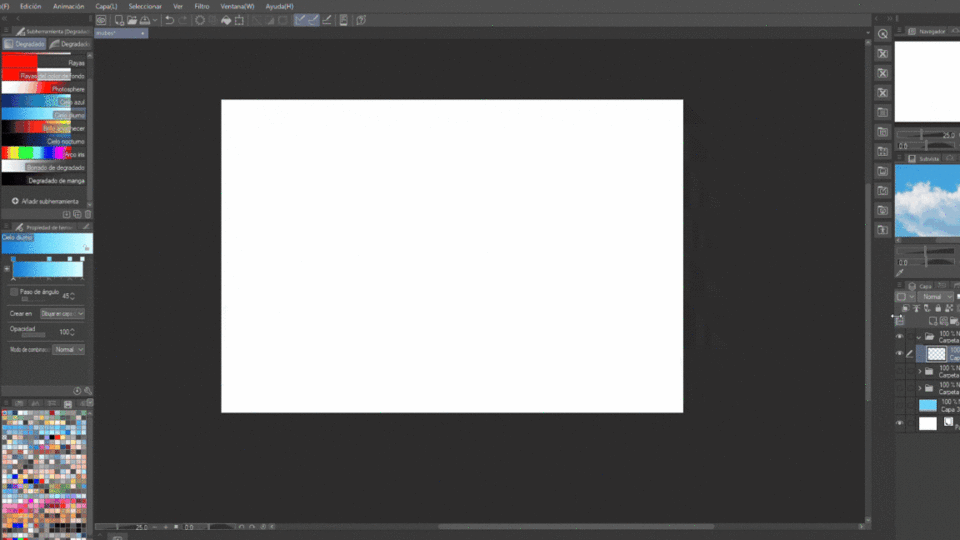Toggle the second snap ruler icon
960x540 pixels.
313,20
